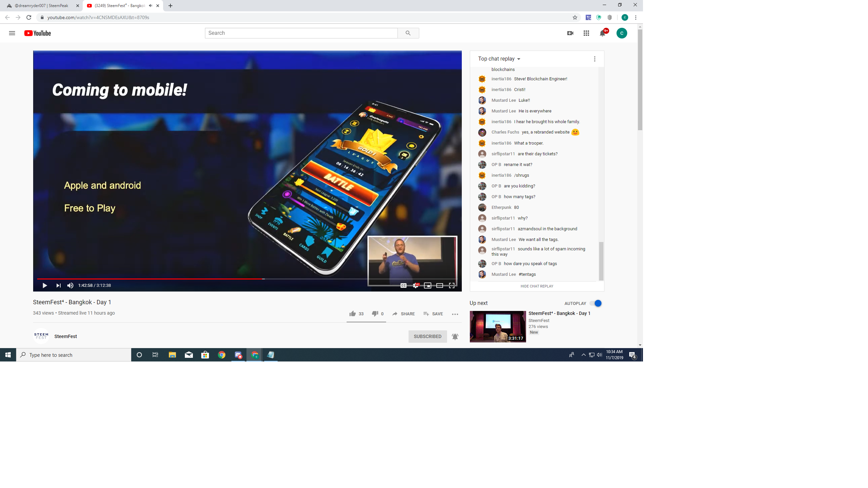Mute the video player volume

pyautogui.click(x=70, y=285)
